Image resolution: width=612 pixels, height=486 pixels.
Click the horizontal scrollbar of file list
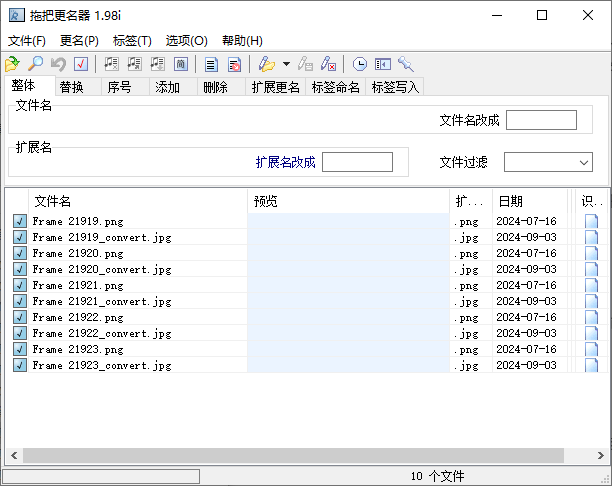tap(300, 456)
